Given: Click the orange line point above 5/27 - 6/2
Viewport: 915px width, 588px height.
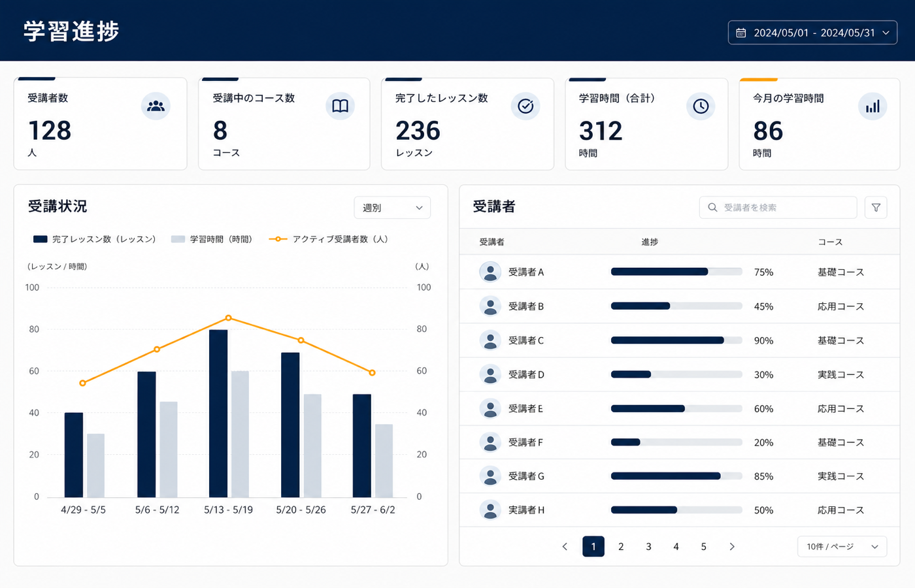Looking at the screenshot, I should click(372, 372).
